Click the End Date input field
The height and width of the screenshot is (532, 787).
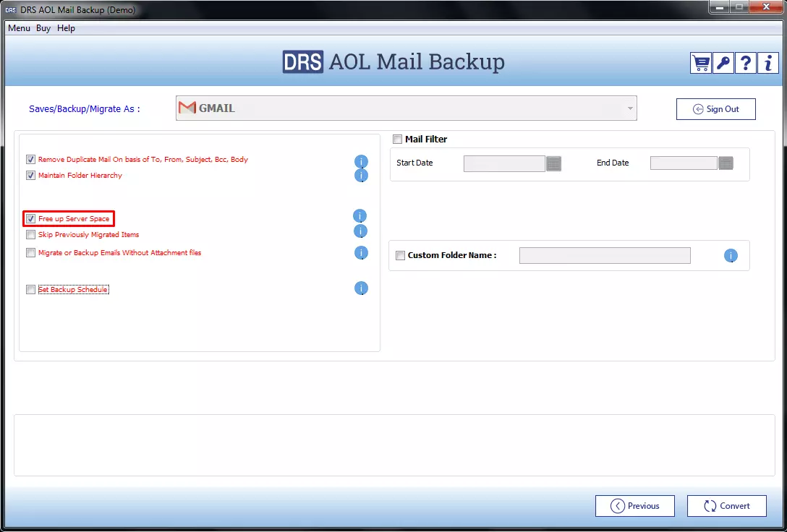point(684,163)
